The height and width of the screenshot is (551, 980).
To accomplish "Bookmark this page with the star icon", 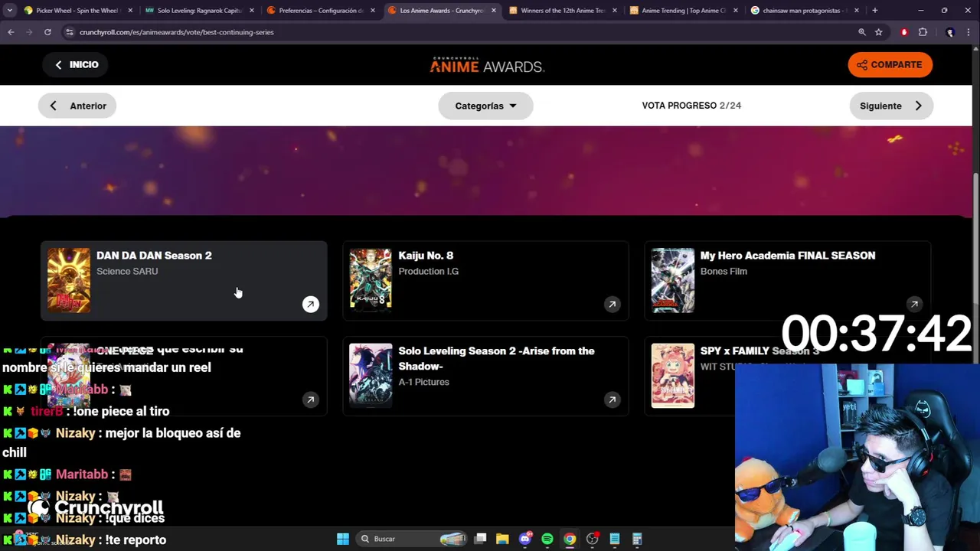I will tap(879, 32).
